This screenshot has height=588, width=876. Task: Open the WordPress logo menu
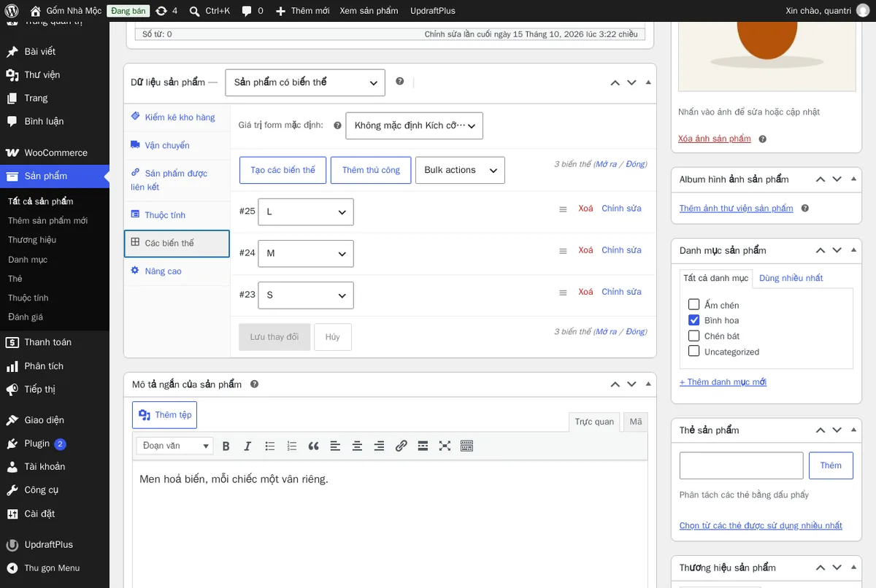click(11, 11)
